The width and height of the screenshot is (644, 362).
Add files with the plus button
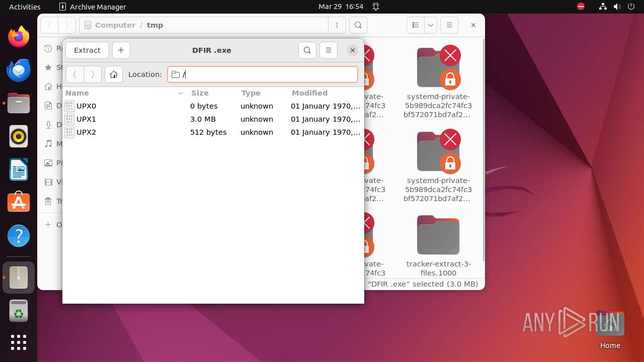click(121, 50)
